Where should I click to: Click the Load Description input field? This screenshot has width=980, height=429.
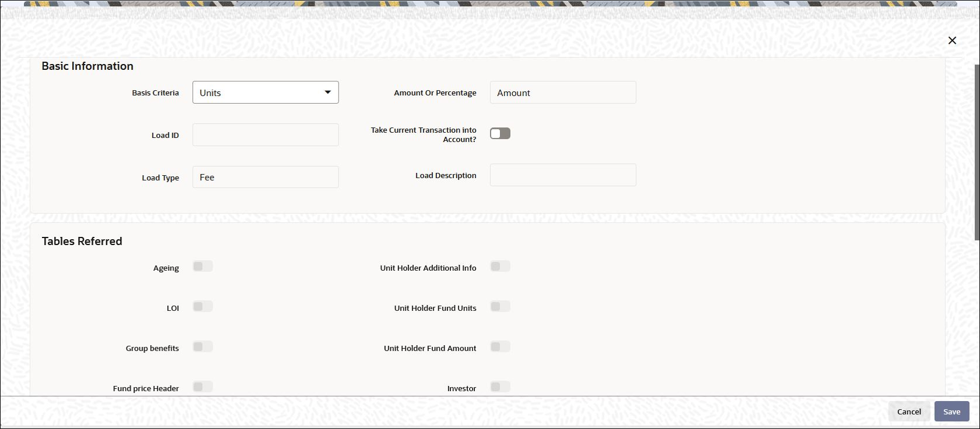[563, 175]
